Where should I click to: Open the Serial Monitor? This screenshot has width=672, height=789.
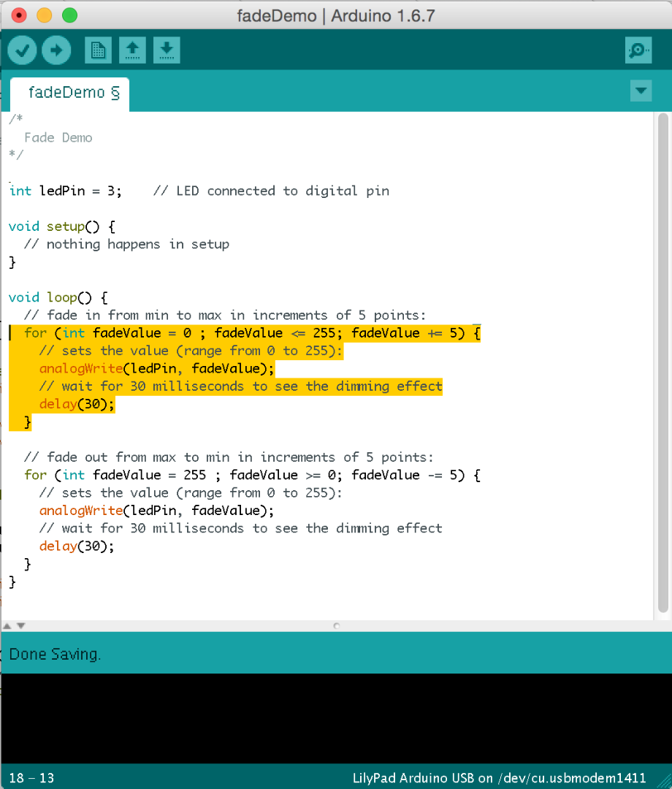(638, 50)
